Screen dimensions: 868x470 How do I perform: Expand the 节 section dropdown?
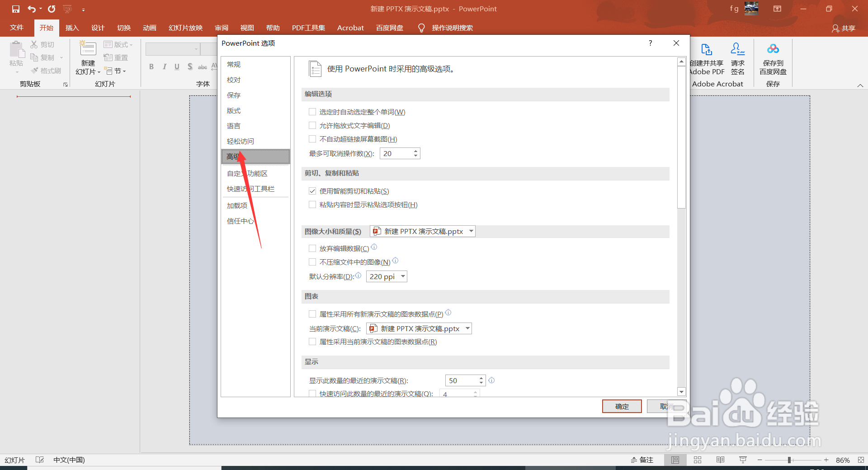click(116, 71)
